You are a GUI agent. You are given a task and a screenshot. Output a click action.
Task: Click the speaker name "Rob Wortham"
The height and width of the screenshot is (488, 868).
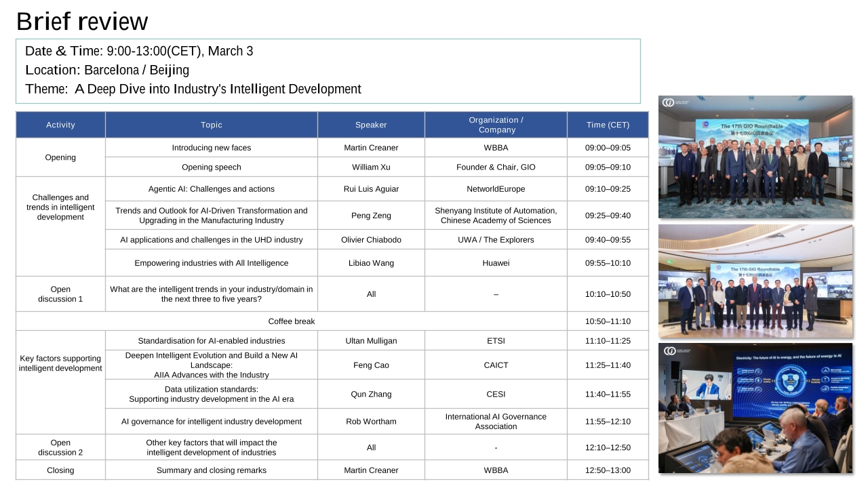[371, 422]
